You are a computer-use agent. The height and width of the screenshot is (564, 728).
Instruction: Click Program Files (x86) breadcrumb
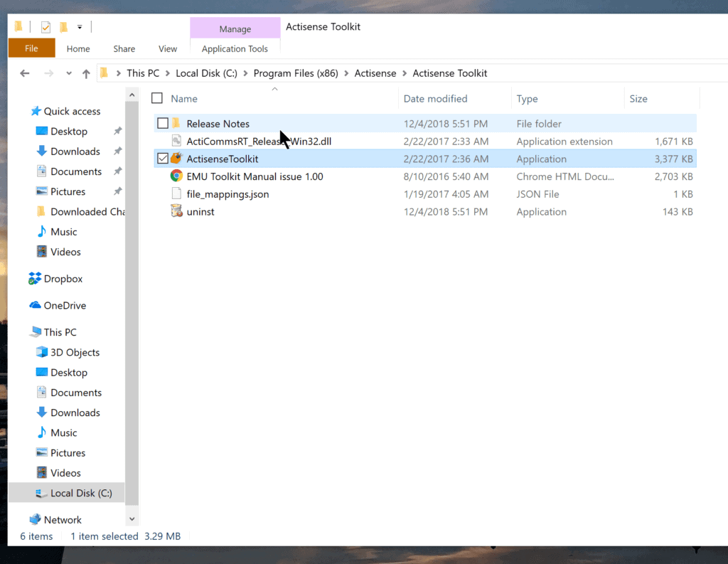pyautogui.click(x=296, y=73)
